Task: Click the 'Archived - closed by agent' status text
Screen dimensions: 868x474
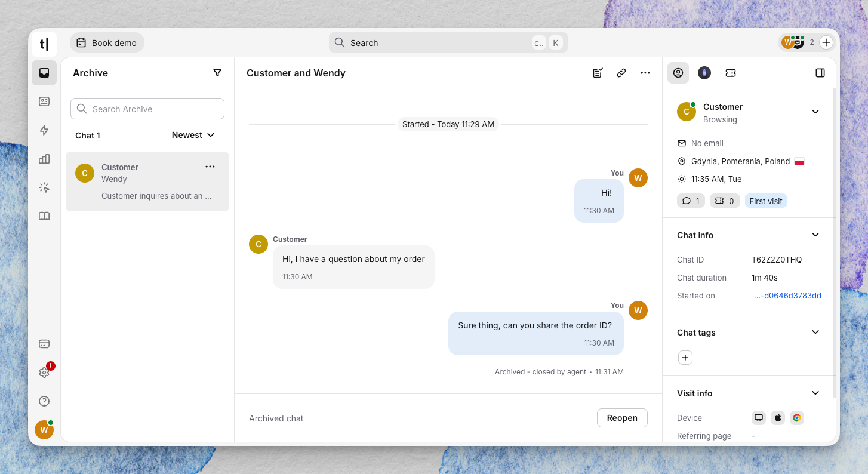Action: [x=541, y=371]
